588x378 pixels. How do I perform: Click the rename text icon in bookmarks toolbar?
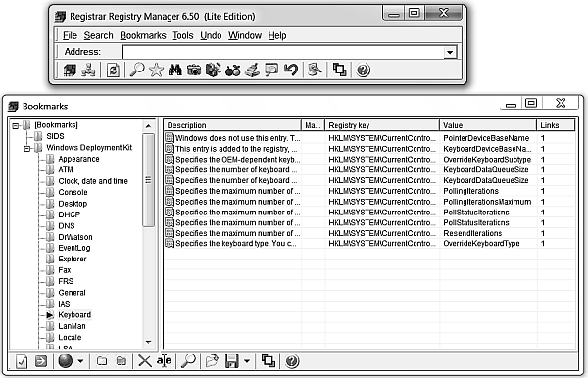click(165, 361)
